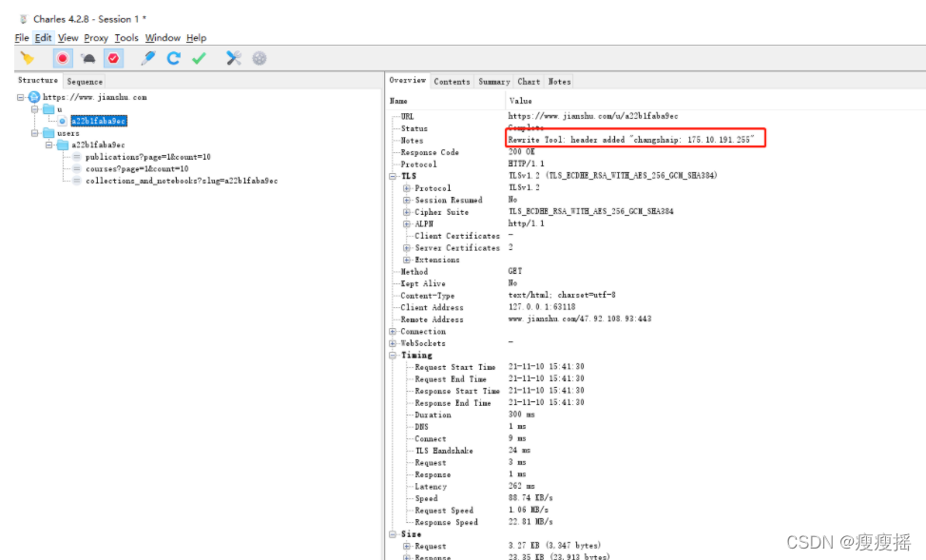Viewport: 926px width, 560px height.
Task: Select the courses?page=1&count=10 request
Action: [x=137, y=169]
